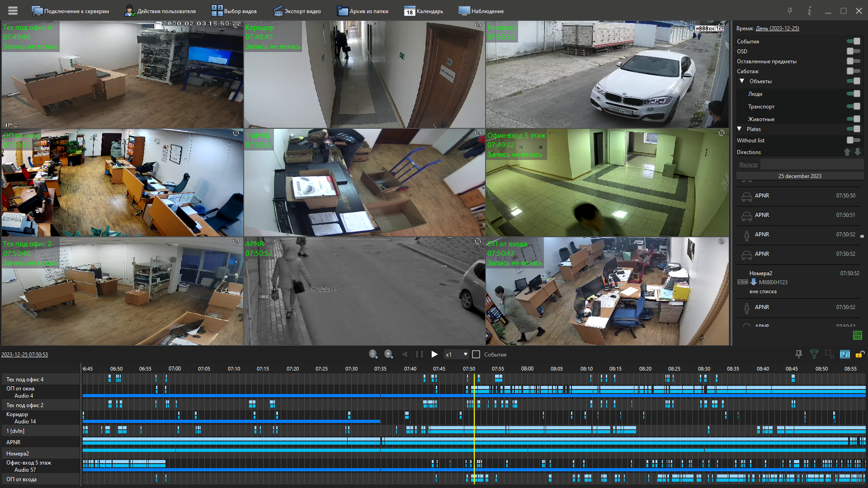Open the Экспорт видео menu
The height and width of the screenshot is (488, 868).
pos(297,11)
